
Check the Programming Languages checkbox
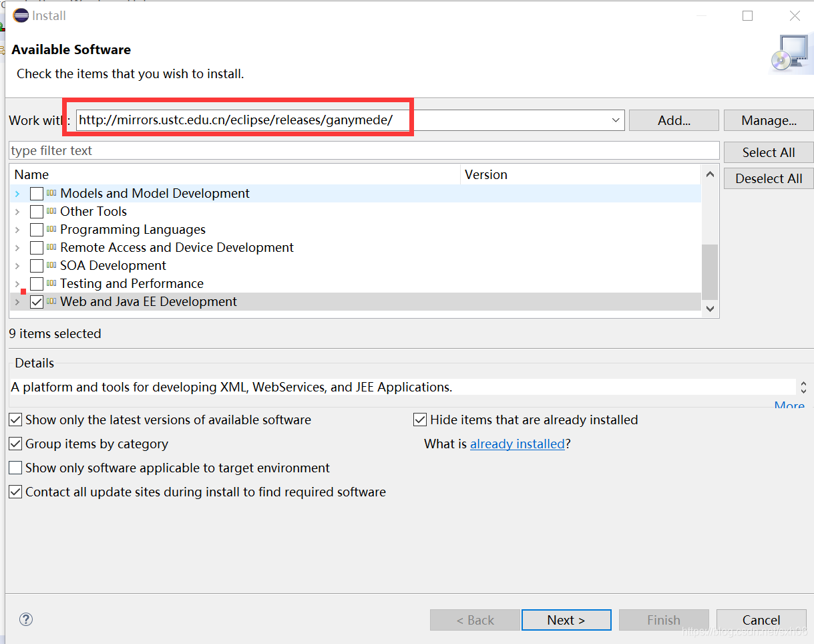[x=37, y=230]
